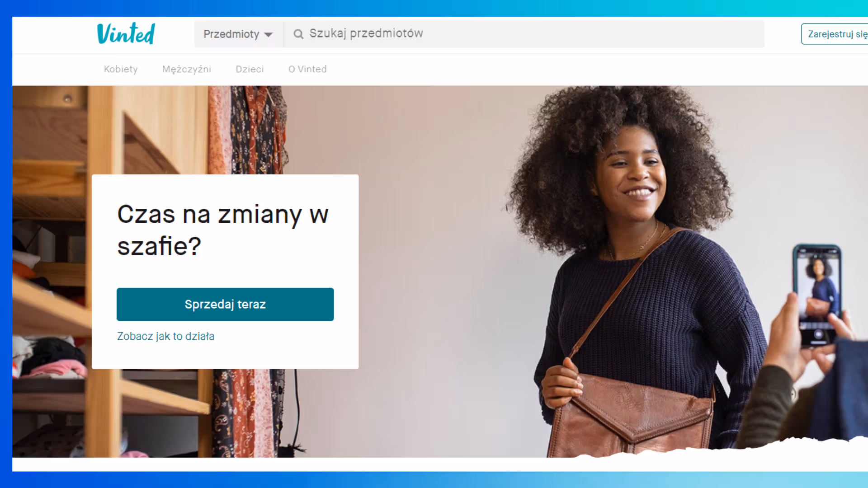Viewport: 868px width, 488px height.
Task: Open the O Vinted menu item
Action: [307, 69]
